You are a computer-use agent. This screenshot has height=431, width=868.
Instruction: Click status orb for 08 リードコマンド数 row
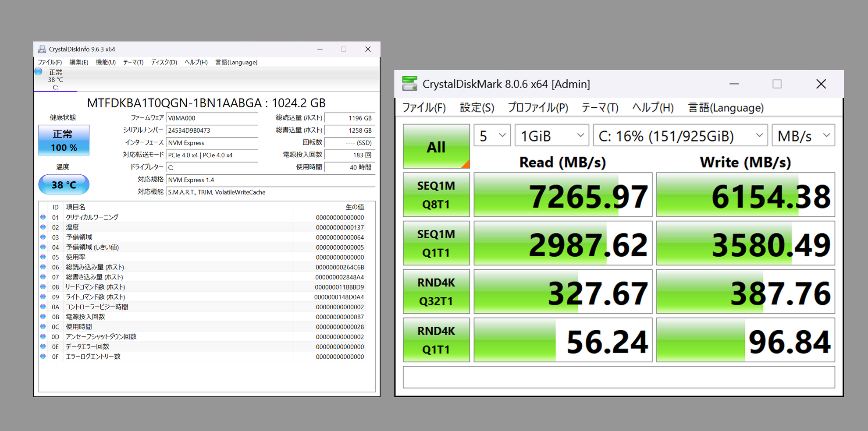(43, 287)
